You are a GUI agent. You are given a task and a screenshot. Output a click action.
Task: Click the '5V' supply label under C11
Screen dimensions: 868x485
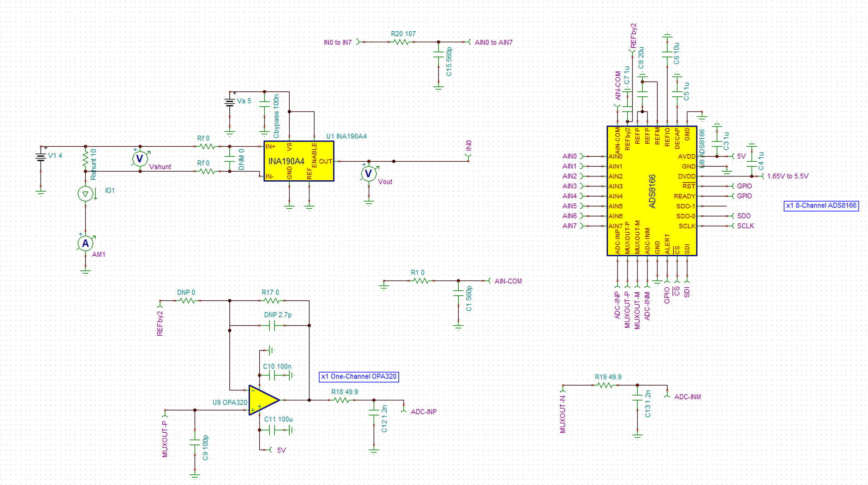coord(281,450)
